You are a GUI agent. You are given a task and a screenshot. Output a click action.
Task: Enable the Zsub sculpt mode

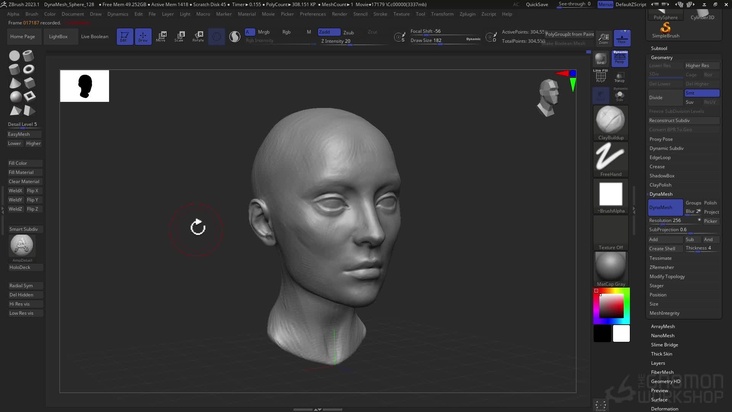click(349, 32)
